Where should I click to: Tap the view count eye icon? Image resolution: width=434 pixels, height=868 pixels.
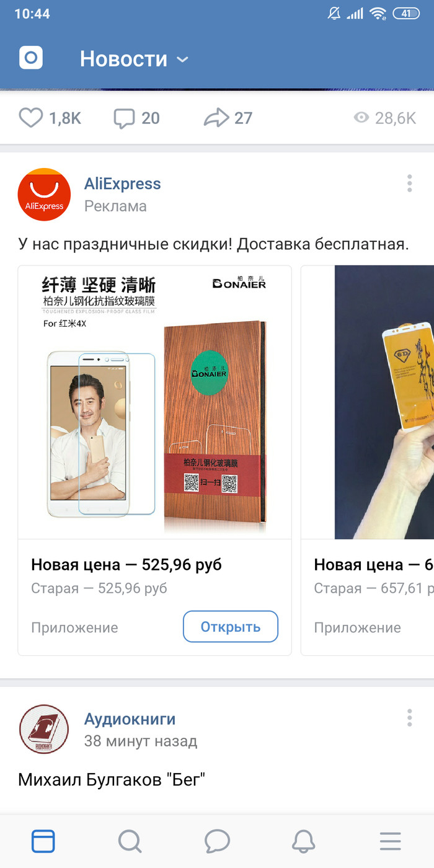(x=361, y=118)
